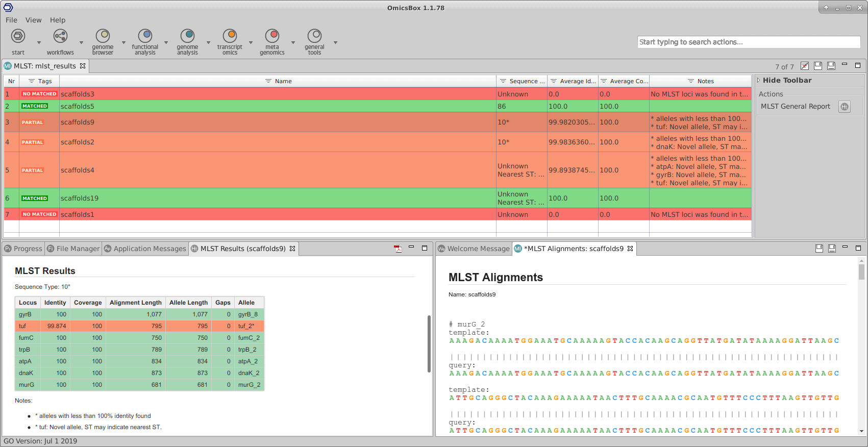Save the MLST Alignments view

click(x=819, y=249)
